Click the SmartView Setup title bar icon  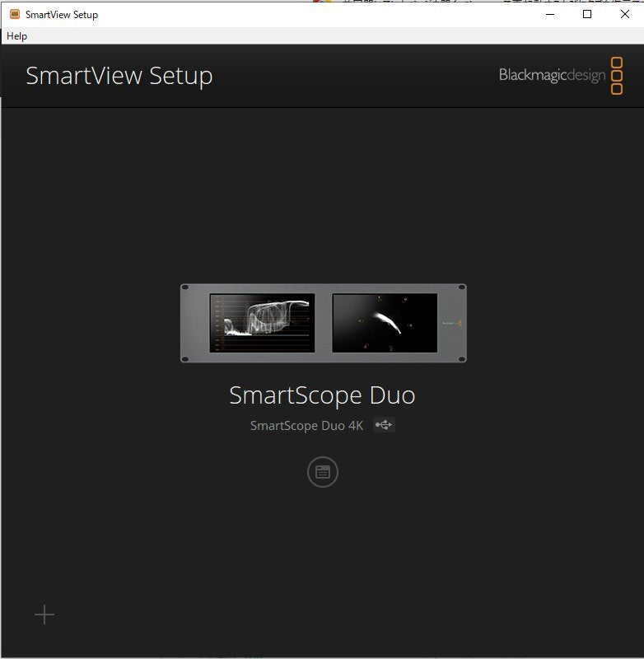[15, 14]
